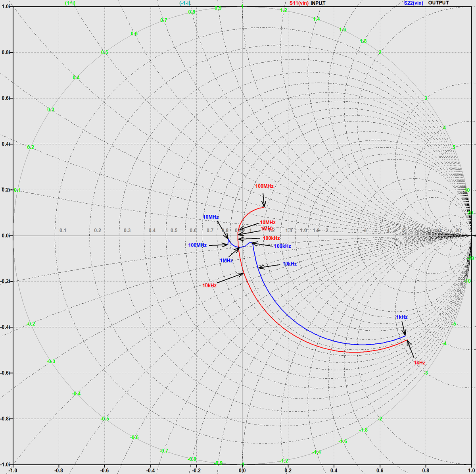Click the 0.6i tick on the left axis

[x=5, y=98]
